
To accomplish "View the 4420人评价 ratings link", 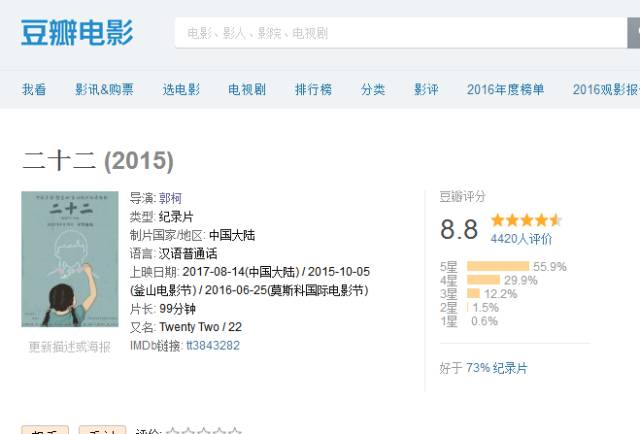I will [x=521, y=239].
